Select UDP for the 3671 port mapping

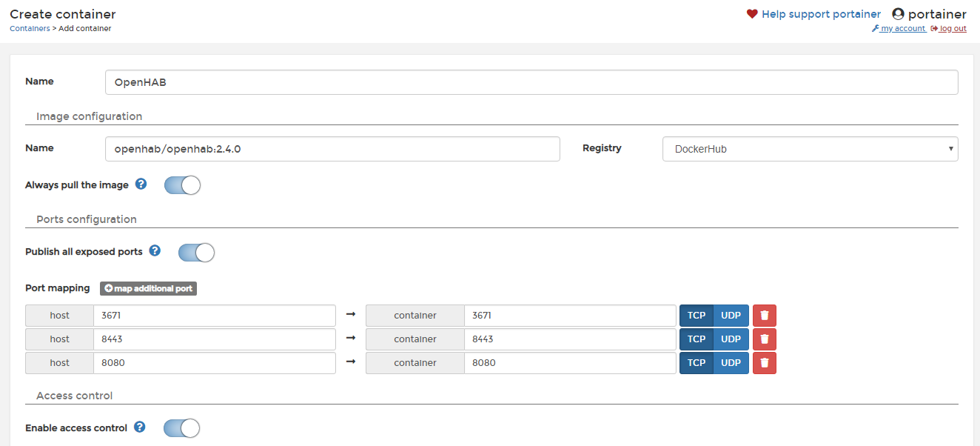[x=731, y=316]
